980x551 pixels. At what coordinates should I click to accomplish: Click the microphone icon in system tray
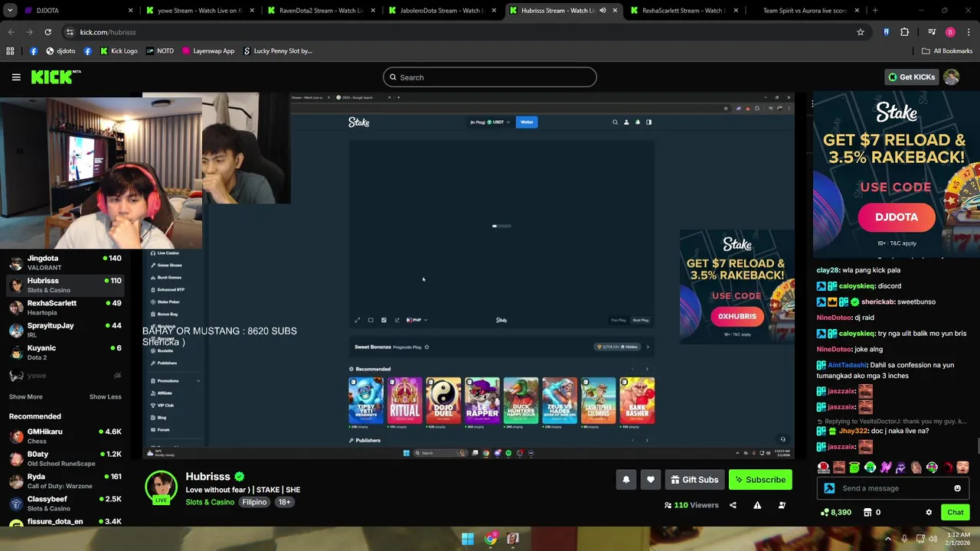pyautogui.click(x=904, y=539)
